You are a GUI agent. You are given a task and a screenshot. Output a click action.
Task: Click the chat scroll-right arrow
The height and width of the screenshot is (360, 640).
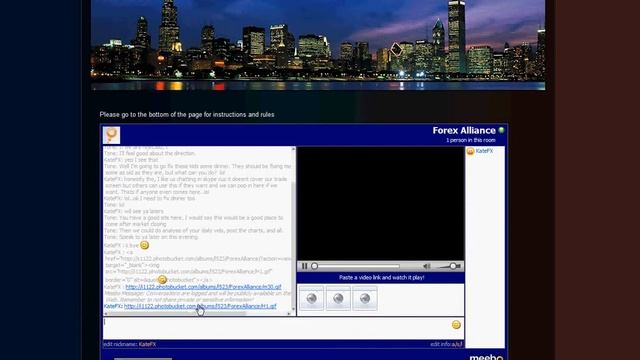tap(289, 313)
